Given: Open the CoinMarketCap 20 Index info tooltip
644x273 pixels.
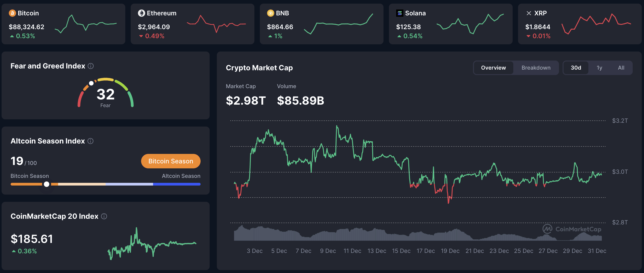Looking at the screenshot, I should 104,216.
